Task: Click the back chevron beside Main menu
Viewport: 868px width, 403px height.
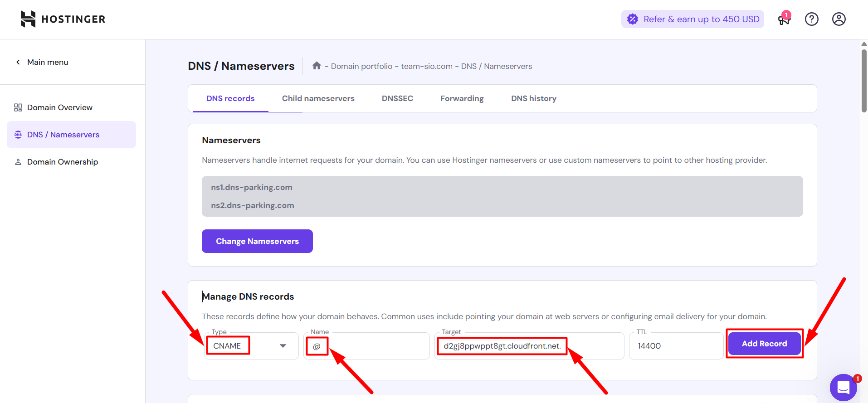Action: pos(18,62)
